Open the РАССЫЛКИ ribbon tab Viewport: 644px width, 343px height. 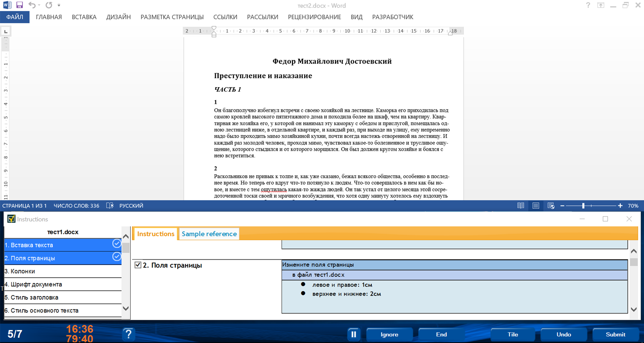(x=263, y=17)
